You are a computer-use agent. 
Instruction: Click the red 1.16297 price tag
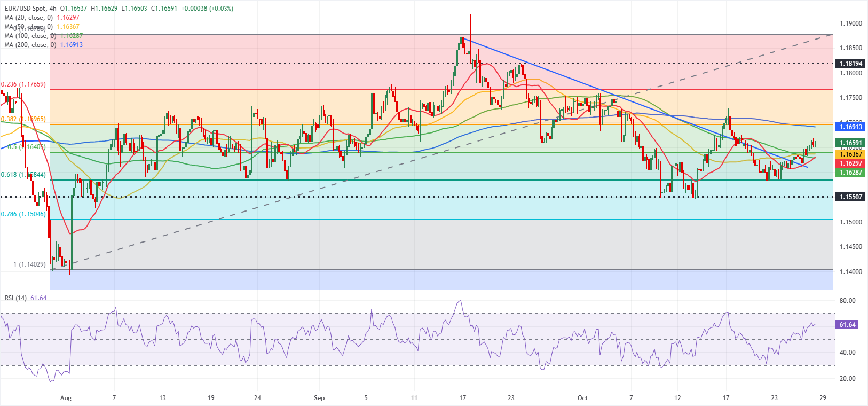pos(851,163)
